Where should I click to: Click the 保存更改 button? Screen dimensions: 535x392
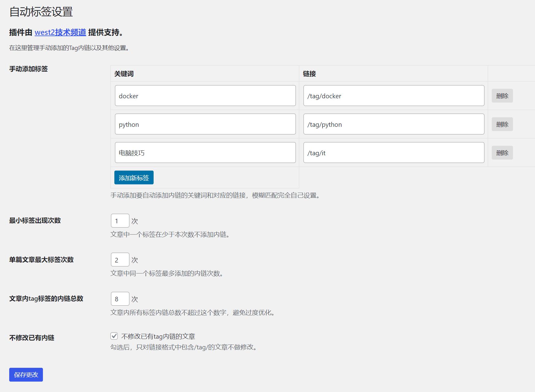tap(26, 375)
